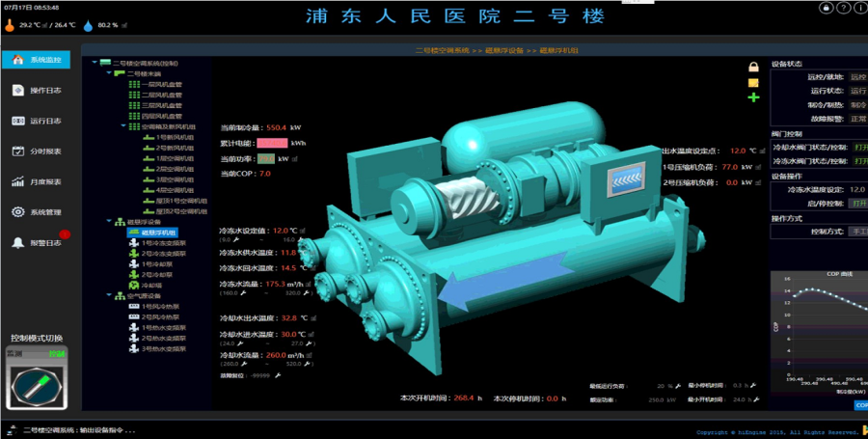Viewport: 868px width, 439px height.
Task: Toggle the 控制模式切换 rotary switch
Action: (x=38, y=387)
